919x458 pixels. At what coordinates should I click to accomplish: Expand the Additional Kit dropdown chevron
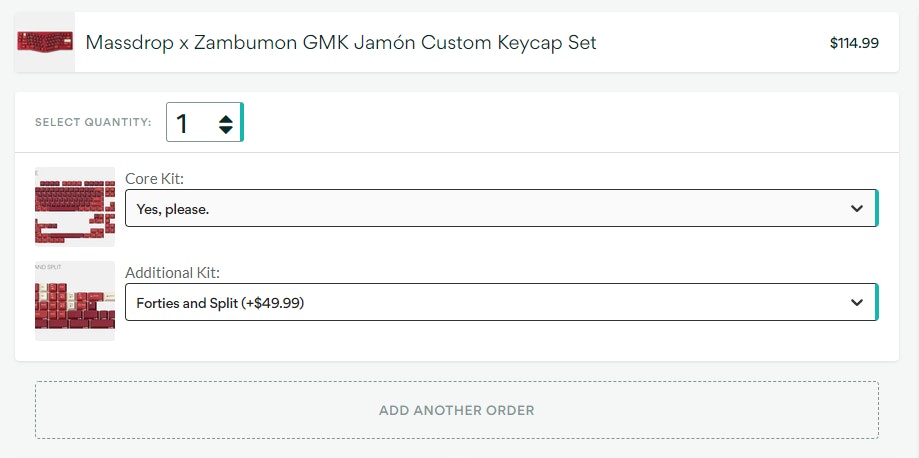coord(856,302)
